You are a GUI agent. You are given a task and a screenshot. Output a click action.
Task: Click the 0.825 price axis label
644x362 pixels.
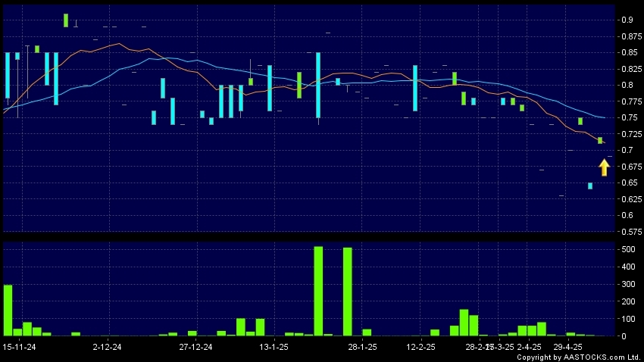coord(632,69)
